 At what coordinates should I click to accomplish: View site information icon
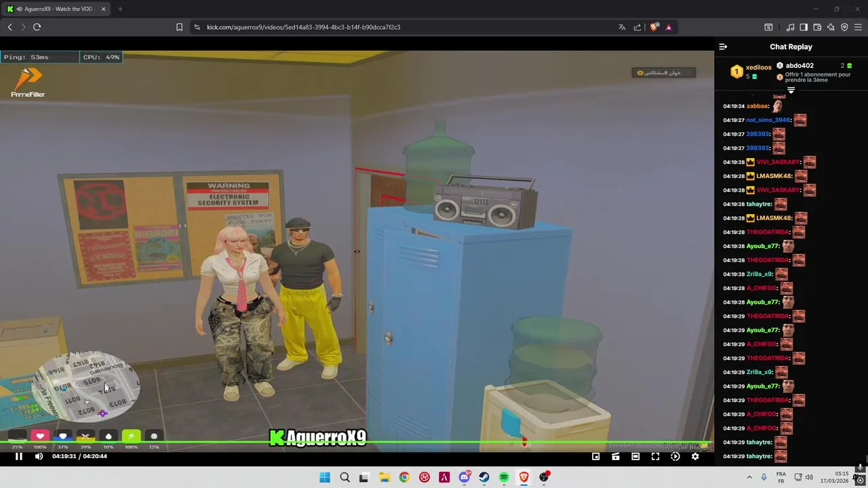[197, 27]
